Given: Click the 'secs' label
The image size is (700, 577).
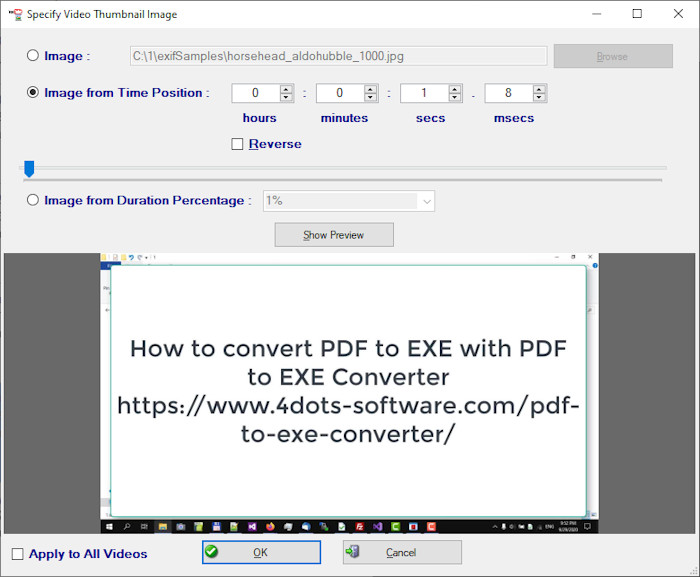Looking at the screenshot, I should (430, 118).
